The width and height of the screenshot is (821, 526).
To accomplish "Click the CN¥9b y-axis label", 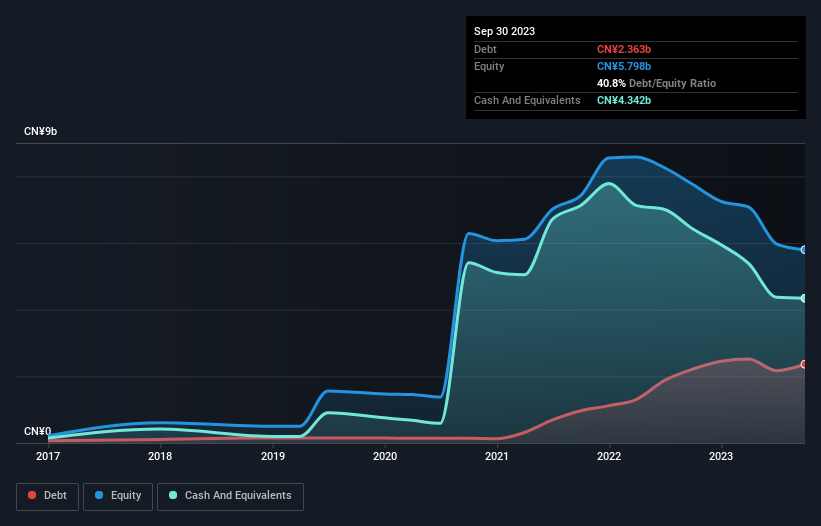I will [40, 131].
